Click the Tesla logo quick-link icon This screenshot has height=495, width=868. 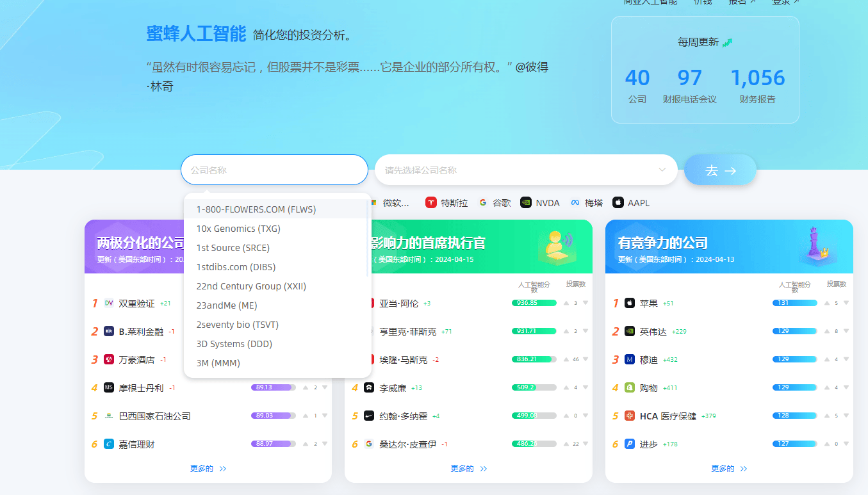click(431, 203)
